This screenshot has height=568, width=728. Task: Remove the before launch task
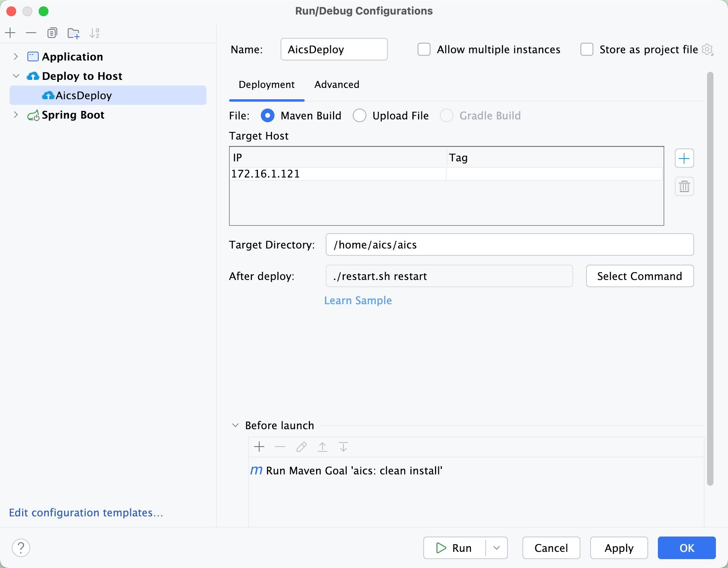click(x=280, y=447)
